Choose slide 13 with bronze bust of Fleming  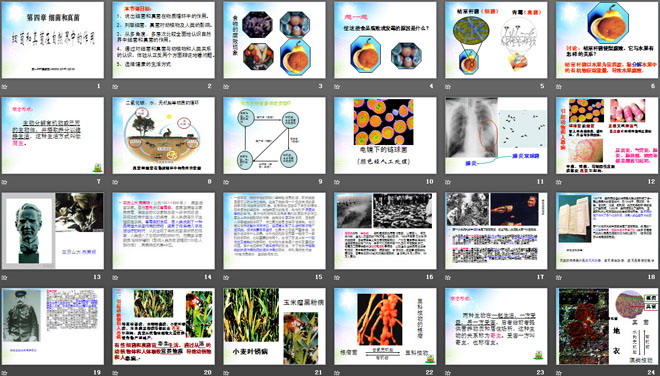point(53,231)
